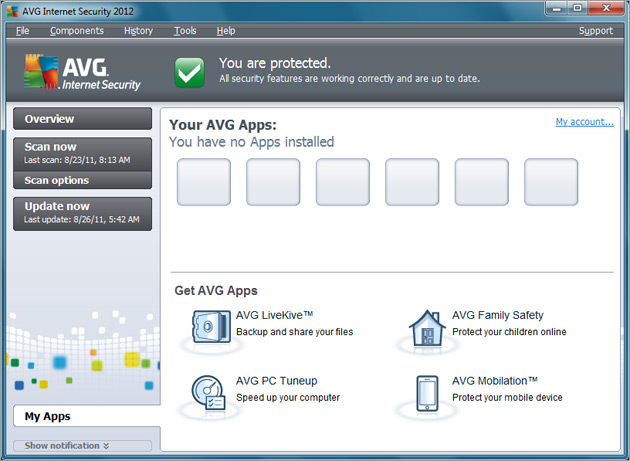
Task: Open Scan options
Action: coord(82,180)
